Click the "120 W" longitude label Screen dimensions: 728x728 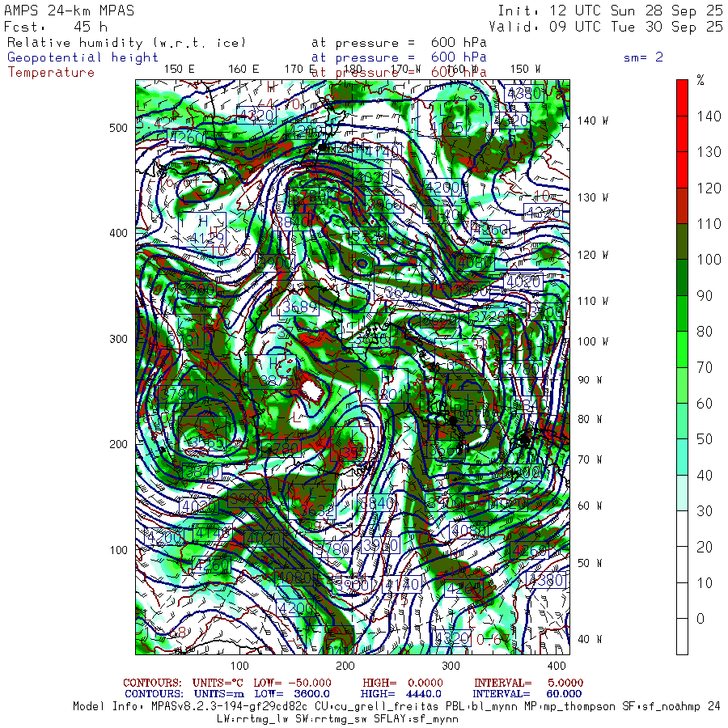tap(592, 255)
